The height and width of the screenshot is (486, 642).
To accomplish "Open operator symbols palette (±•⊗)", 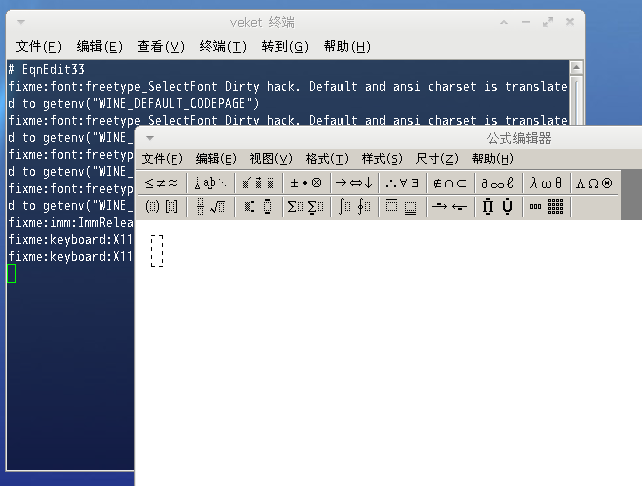I will [306, 183].
